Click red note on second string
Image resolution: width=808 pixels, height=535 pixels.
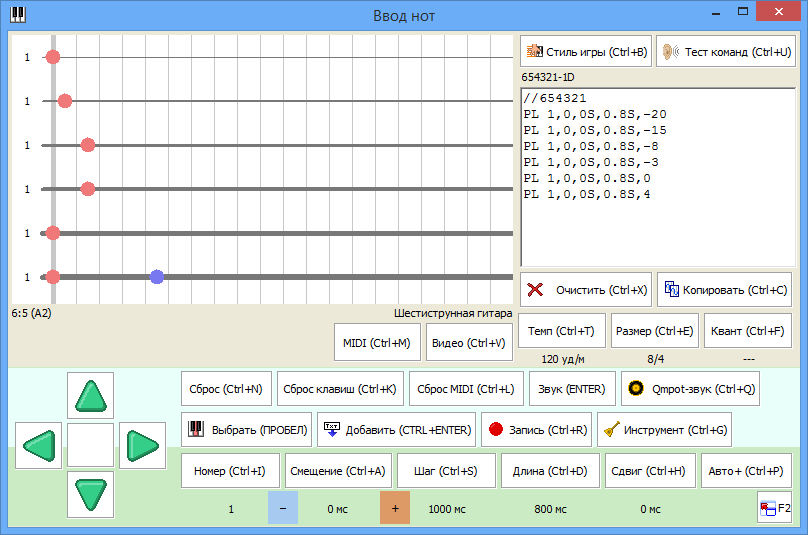[x=65, y=101]
